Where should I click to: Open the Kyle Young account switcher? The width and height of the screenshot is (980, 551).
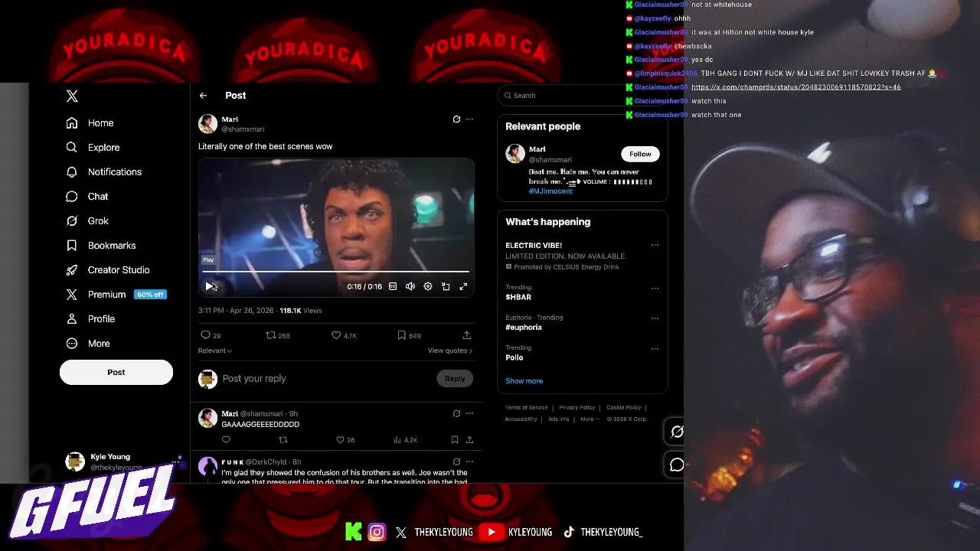[x=122, y=461]
